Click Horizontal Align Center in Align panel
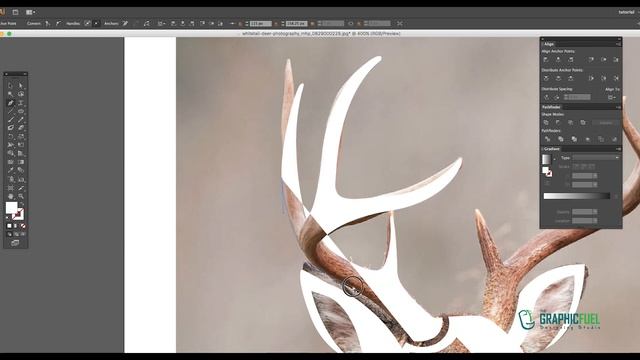This screenshot has width=640, height=360. pos(558,60)
